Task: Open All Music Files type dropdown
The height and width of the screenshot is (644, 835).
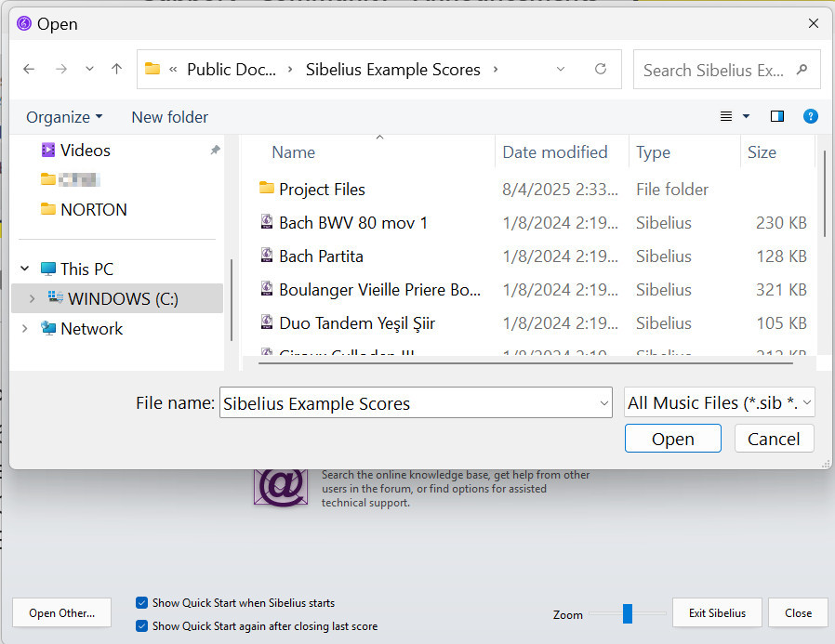Action: click(x=720, y=402)
